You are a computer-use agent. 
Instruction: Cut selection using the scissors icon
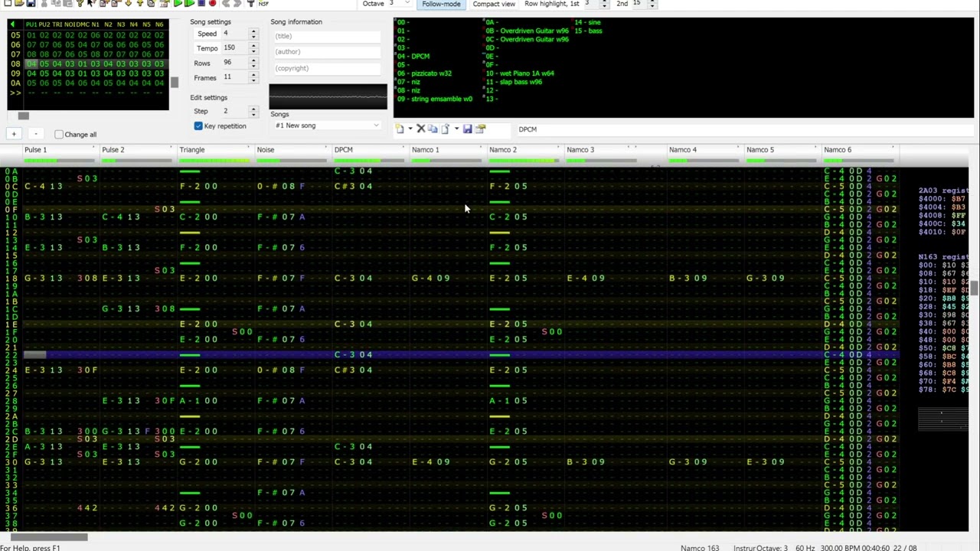pos(44,3)
